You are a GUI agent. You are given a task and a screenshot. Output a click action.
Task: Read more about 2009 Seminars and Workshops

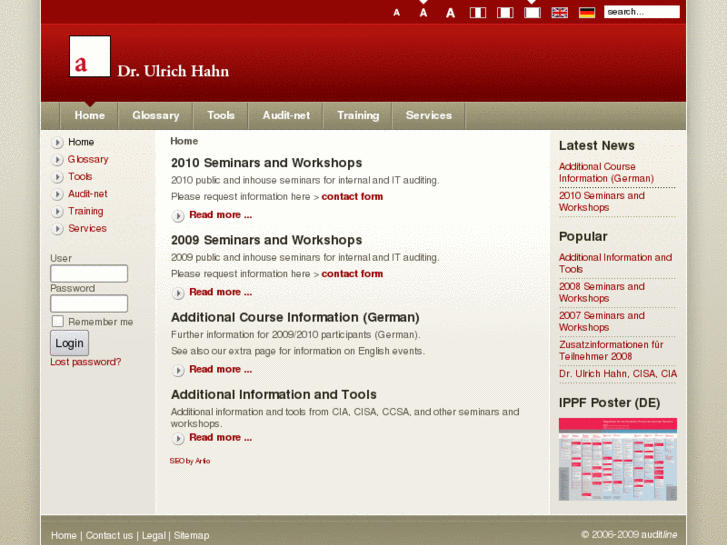pos(221,292)
